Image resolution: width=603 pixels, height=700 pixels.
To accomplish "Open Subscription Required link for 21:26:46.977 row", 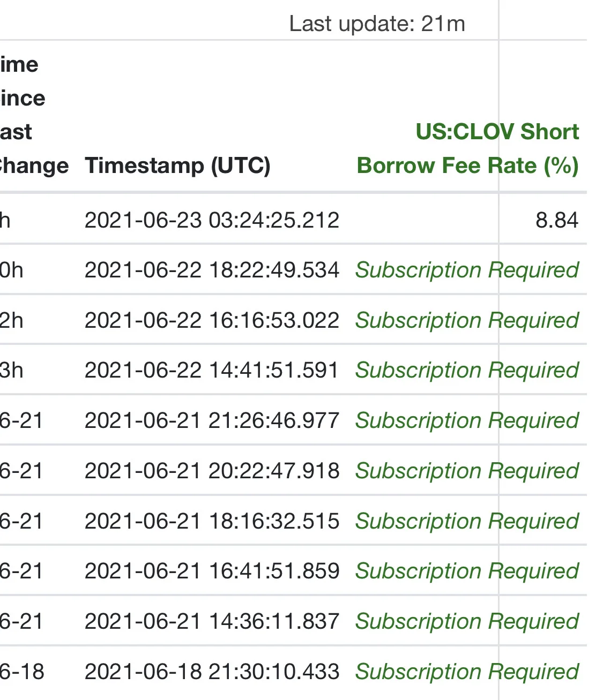I will coord(467,420).
